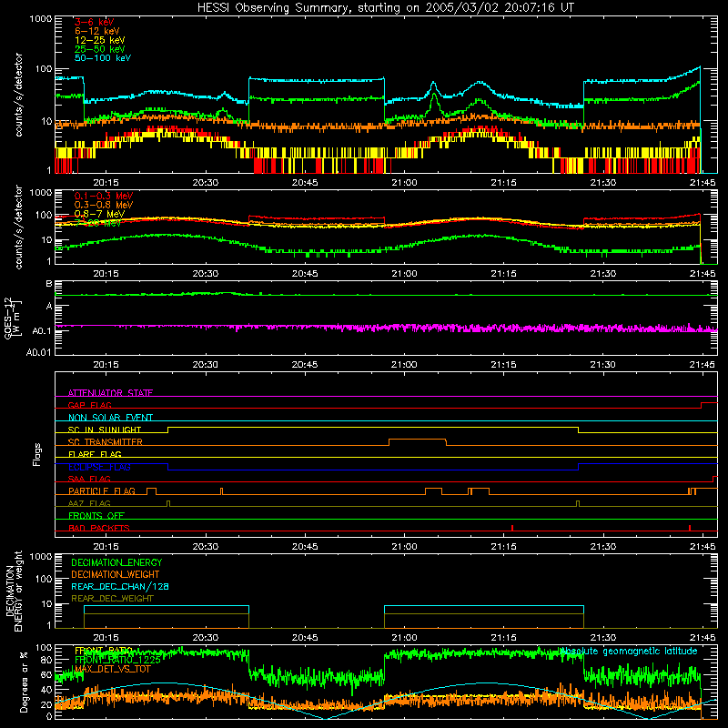Select the 25-50 keV legend label
728x728 pixels.
pyautogui.click(x=100, y=49)
